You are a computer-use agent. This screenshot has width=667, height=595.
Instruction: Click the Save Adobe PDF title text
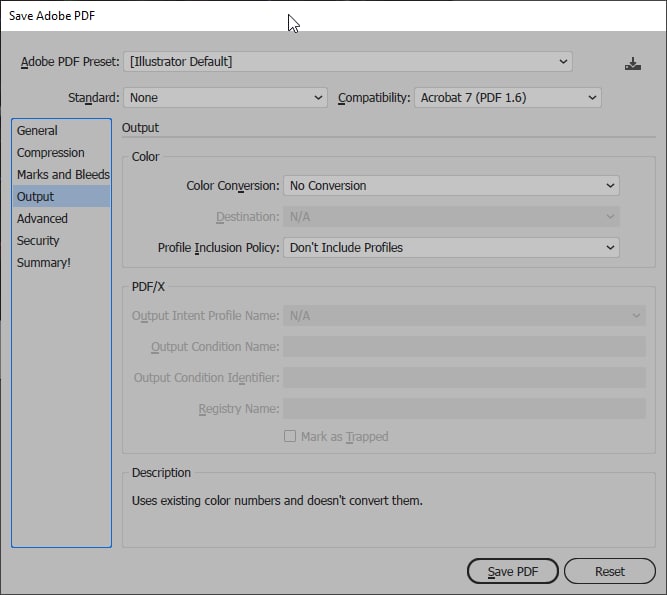[52, 16]
